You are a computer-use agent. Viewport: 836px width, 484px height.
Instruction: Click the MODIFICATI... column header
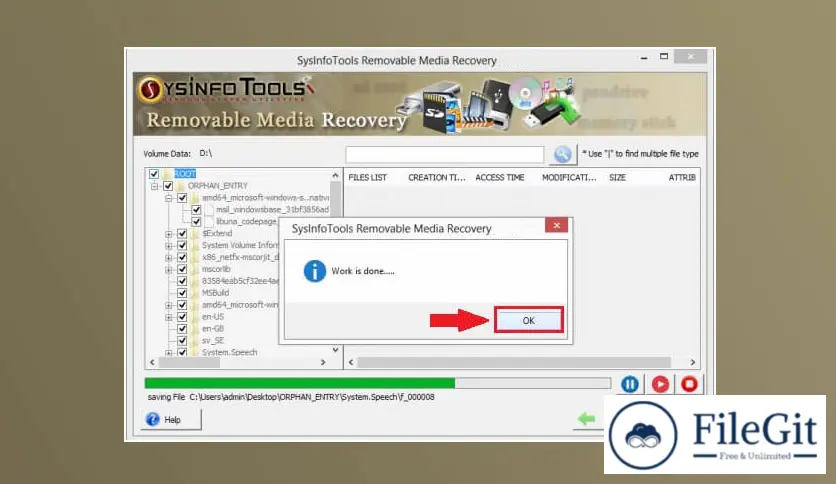(x=569, y=178)
